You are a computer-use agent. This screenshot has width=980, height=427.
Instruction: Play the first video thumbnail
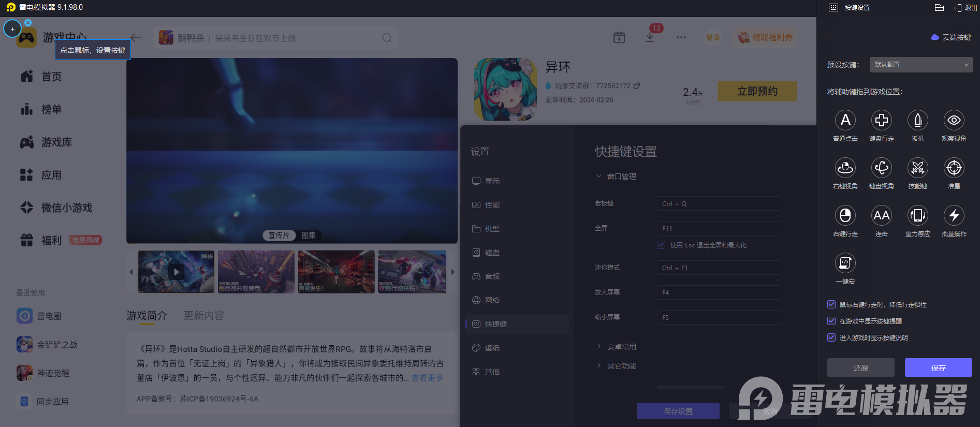point(177,272)
